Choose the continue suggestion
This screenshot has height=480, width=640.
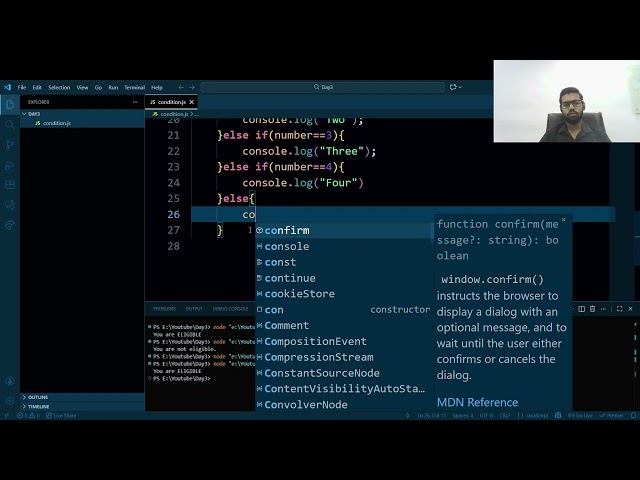[343, 278]
